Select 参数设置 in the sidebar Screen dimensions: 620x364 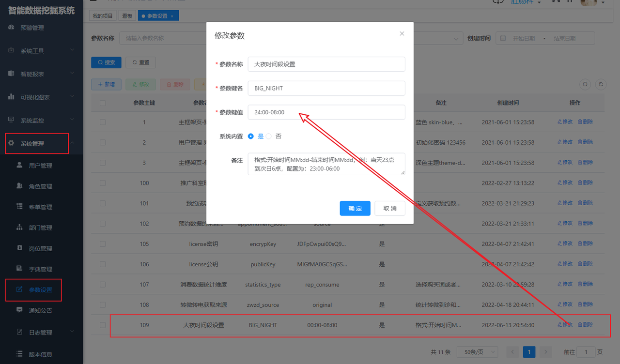(x=41, y=290)
